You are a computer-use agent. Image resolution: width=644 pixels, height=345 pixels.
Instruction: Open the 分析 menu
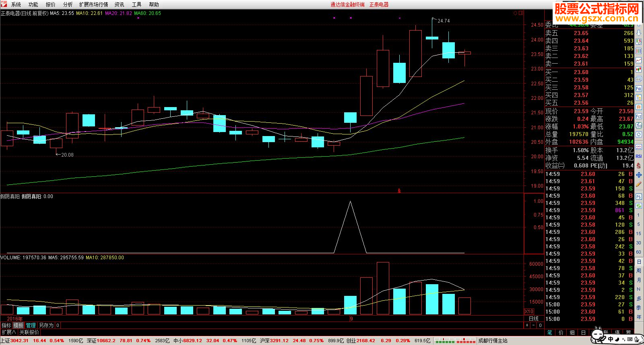coord(68,4)
